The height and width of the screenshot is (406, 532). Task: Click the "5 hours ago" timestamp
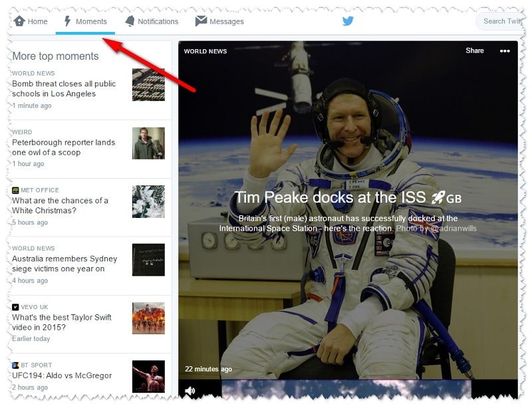(30, 223)
